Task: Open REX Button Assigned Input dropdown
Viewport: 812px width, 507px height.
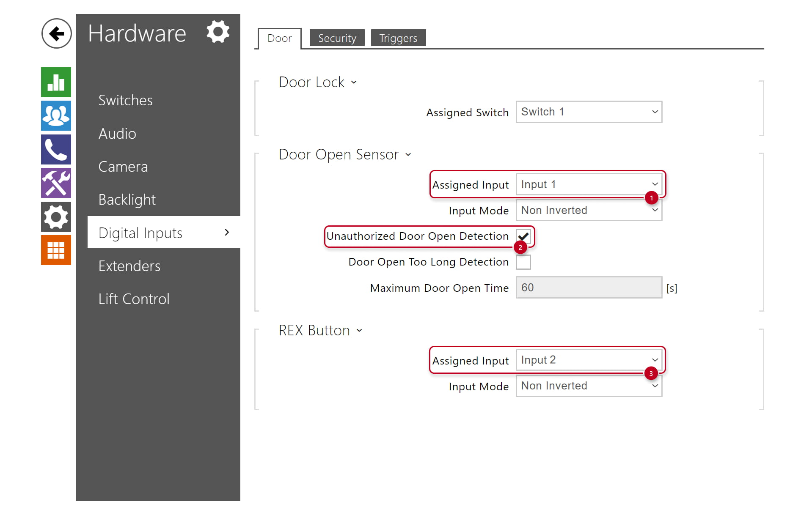Action: (x=589, y=360)
